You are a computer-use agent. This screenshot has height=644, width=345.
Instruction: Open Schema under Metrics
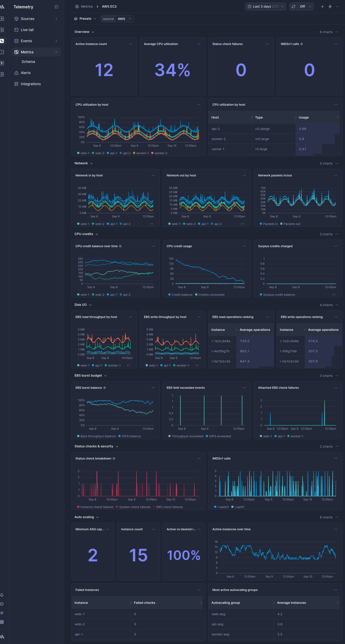pyautogui.click(x=28, y=62)
